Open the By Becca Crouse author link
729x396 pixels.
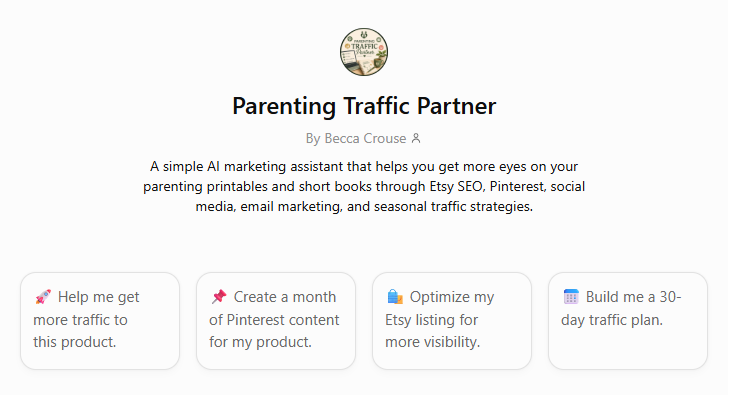[356, 139]
